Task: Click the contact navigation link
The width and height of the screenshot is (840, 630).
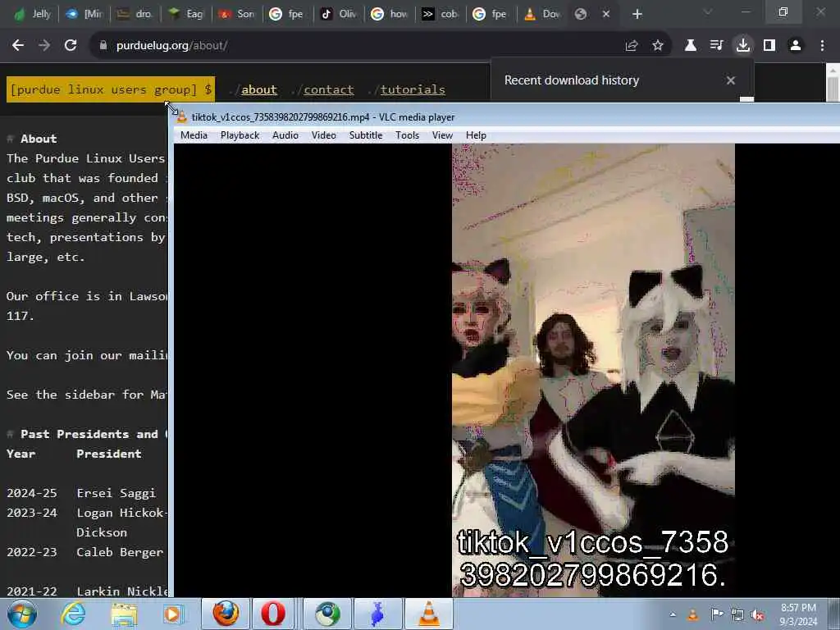Action: coord(329,89)
